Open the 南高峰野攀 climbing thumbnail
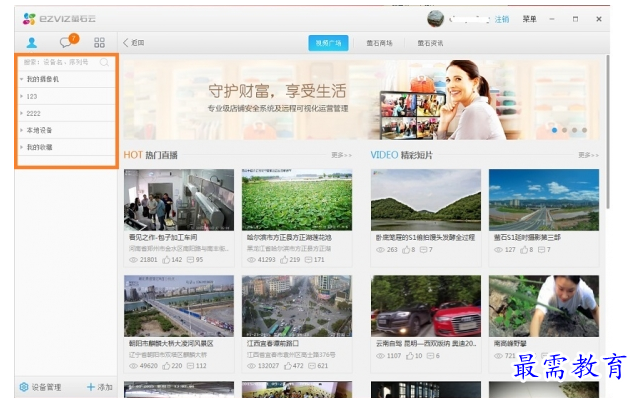This screenshot has width=635, height=398. [x=544, y=306]
